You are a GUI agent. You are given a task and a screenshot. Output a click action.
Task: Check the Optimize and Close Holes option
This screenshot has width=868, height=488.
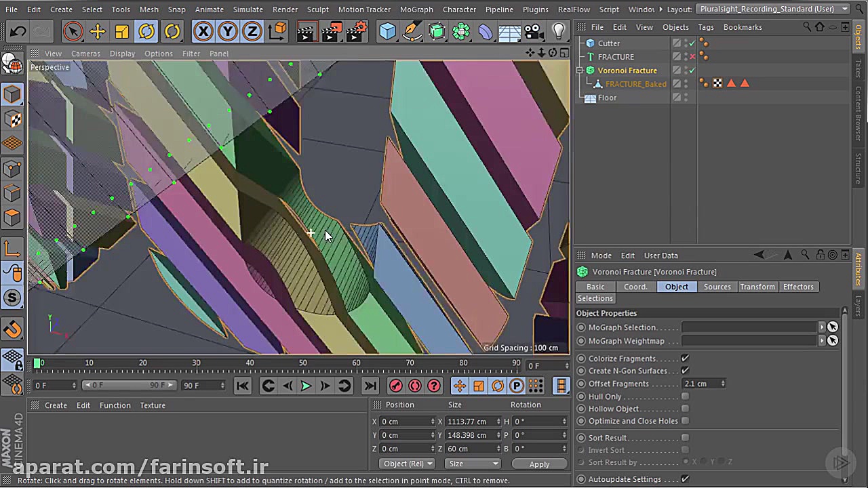pyautogui.click(x=685, y=421)
